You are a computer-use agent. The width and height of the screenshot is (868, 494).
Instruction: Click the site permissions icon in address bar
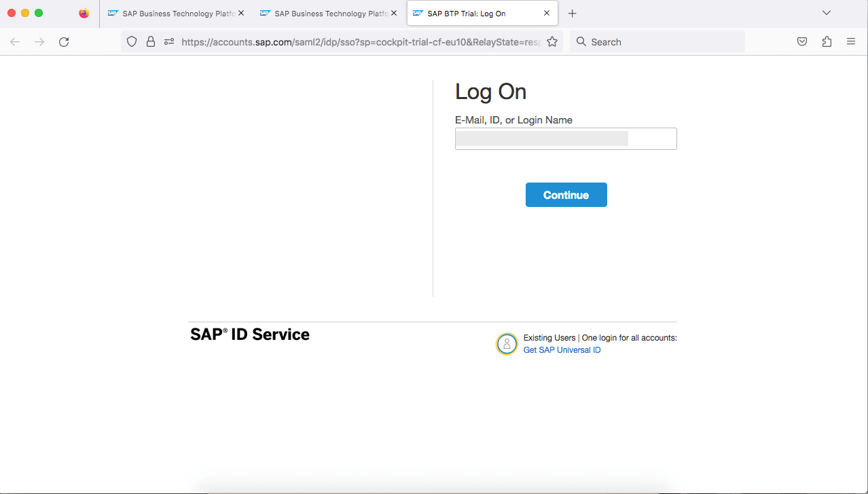coord(169,42)
